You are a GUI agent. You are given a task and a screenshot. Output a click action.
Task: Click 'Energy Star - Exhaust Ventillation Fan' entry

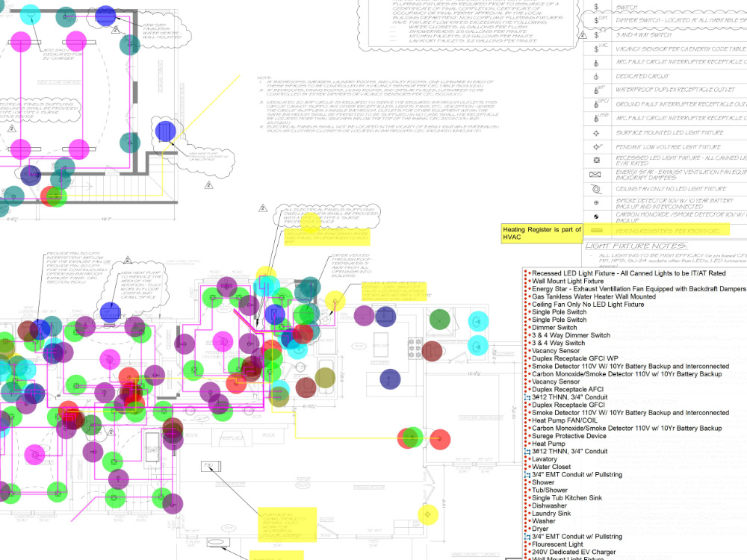tap(639, 288)
